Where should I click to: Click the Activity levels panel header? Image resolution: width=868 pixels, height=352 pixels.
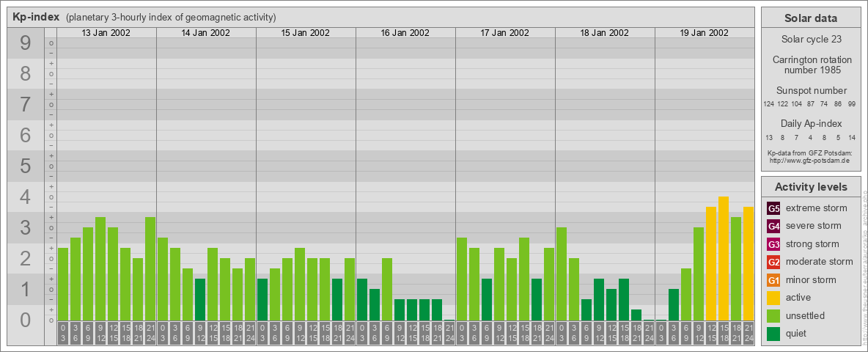(810, 187)
